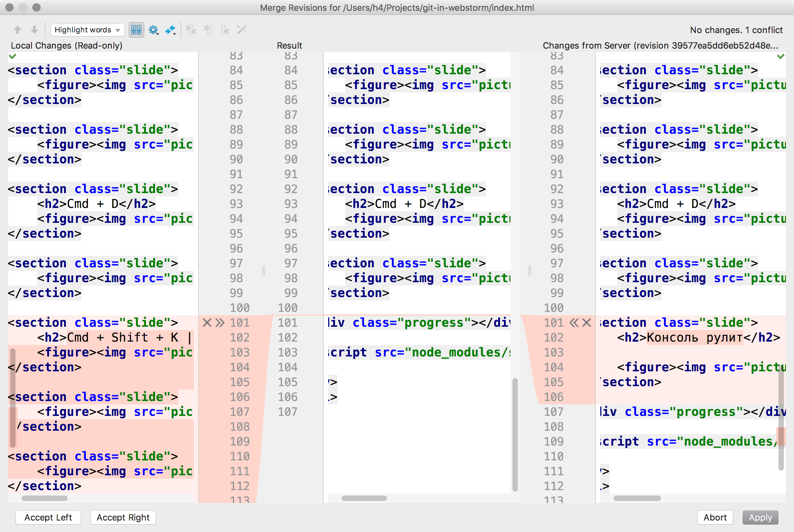Screen dimensions: 794x532
Task: Click 'Cmd + Shift + K' heading in left pane
Action: 123,337
